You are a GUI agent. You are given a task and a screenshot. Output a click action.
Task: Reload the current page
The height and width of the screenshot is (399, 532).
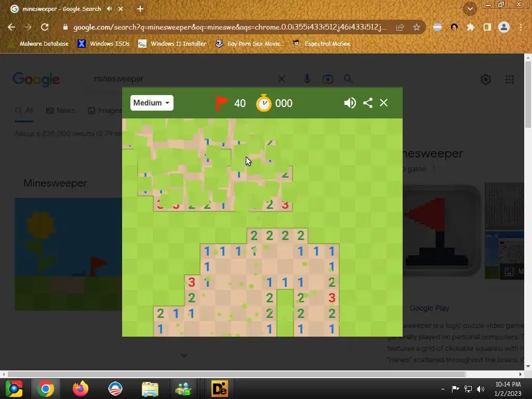(45, 27)
